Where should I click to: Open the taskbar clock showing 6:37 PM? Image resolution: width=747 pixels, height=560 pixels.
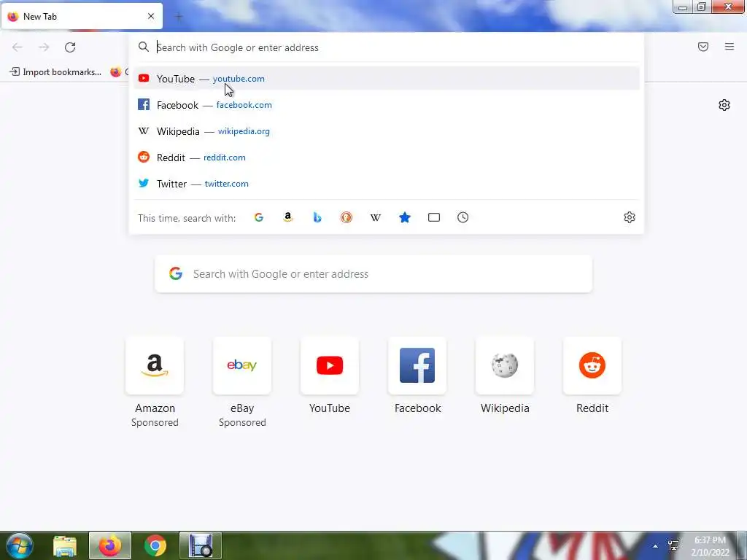(x=710, y=546)
